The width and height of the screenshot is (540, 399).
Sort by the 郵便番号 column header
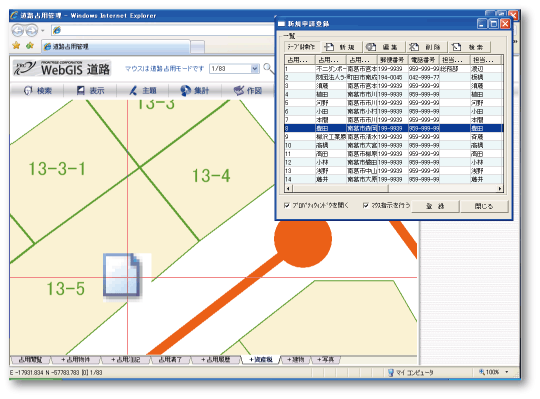pos(392,60)
